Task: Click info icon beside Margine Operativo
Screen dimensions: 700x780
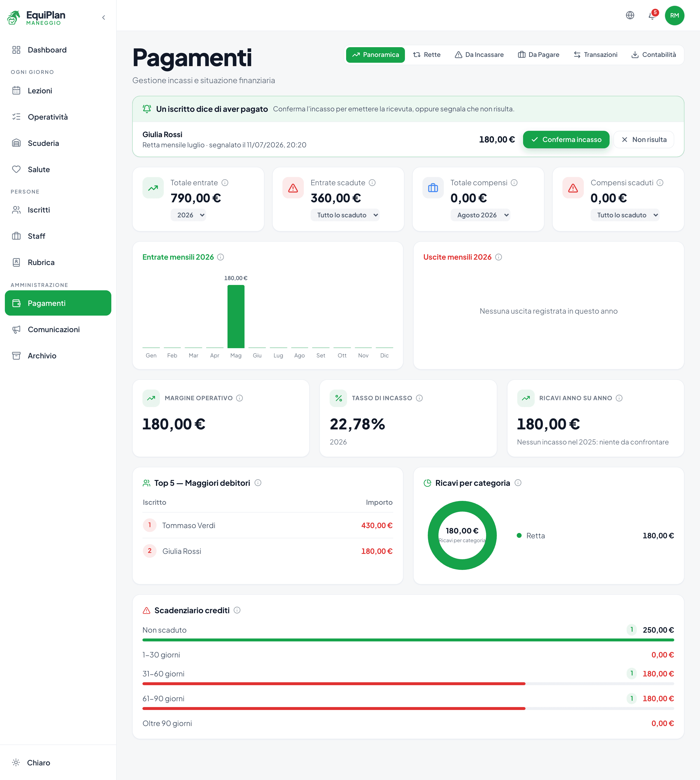Action: 240,398
